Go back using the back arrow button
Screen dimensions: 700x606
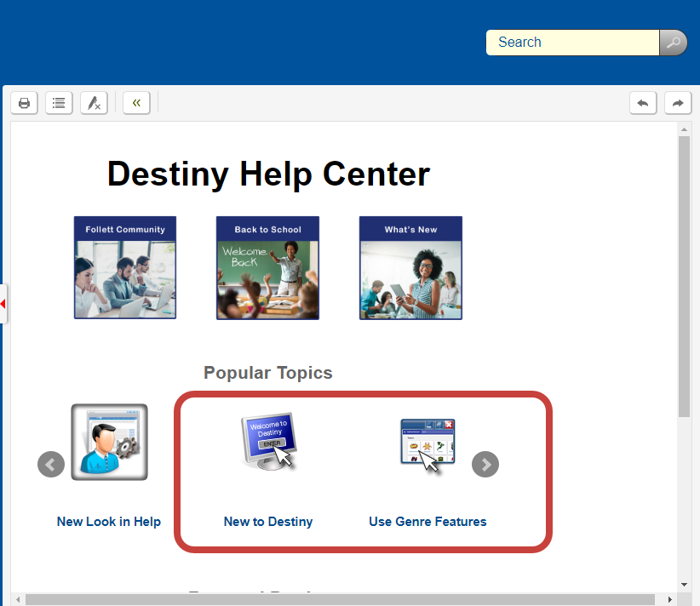[643, 103]
